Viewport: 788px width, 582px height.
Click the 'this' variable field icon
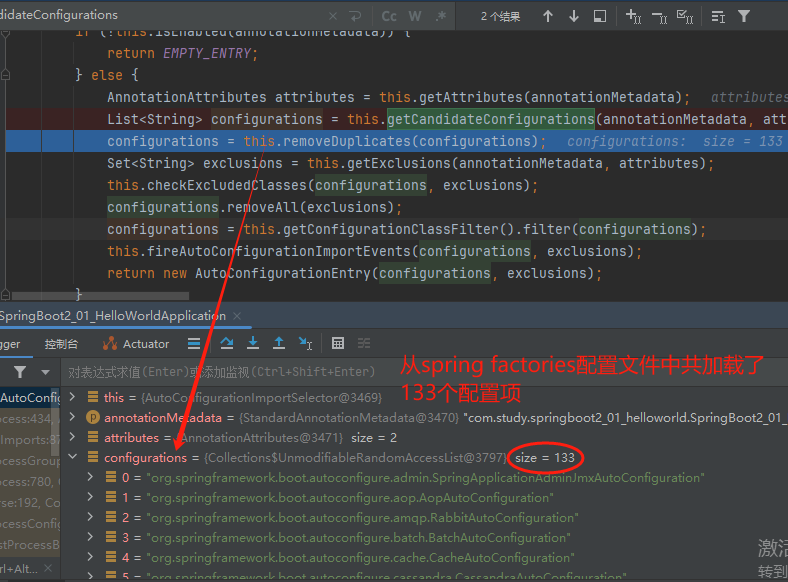(92, 398)
